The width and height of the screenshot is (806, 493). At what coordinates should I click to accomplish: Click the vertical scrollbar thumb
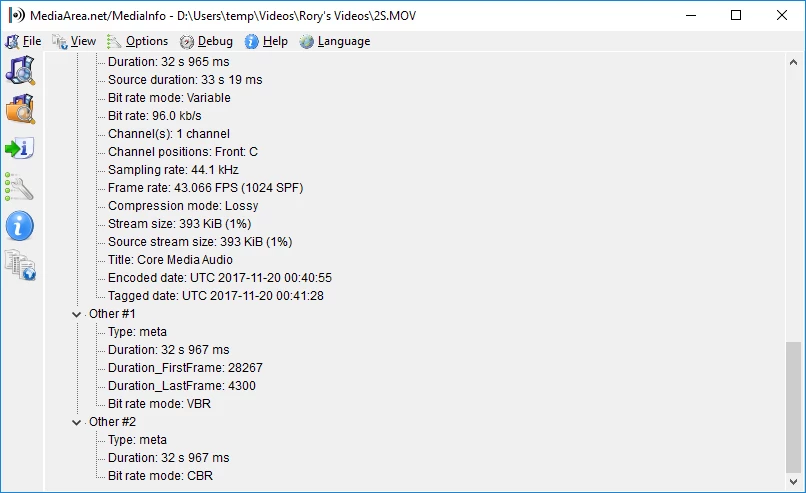click(x=793, y=407)
